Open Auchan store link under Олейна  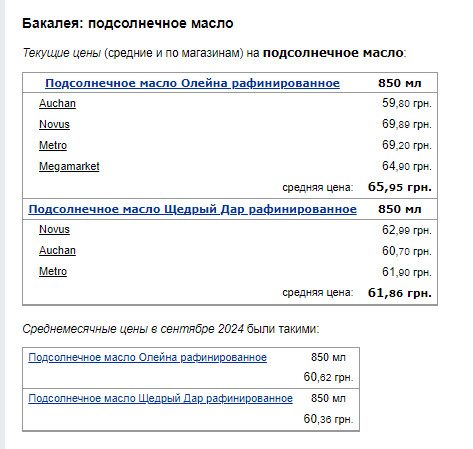pos(57,104)
